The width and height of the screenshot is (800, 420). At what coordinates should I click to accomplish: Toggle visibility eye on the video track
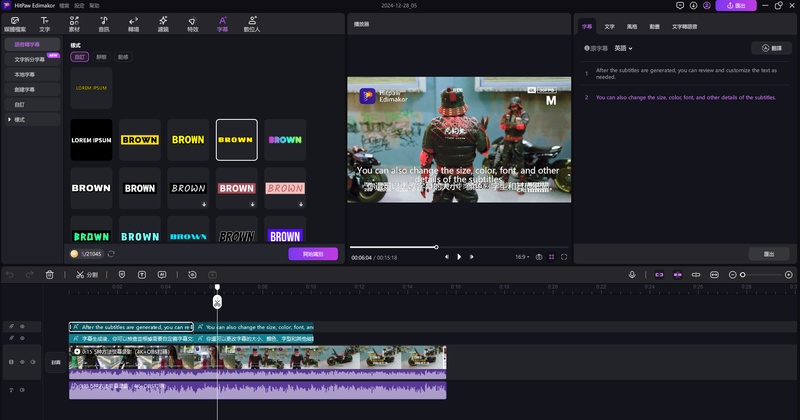click(23, 361)
